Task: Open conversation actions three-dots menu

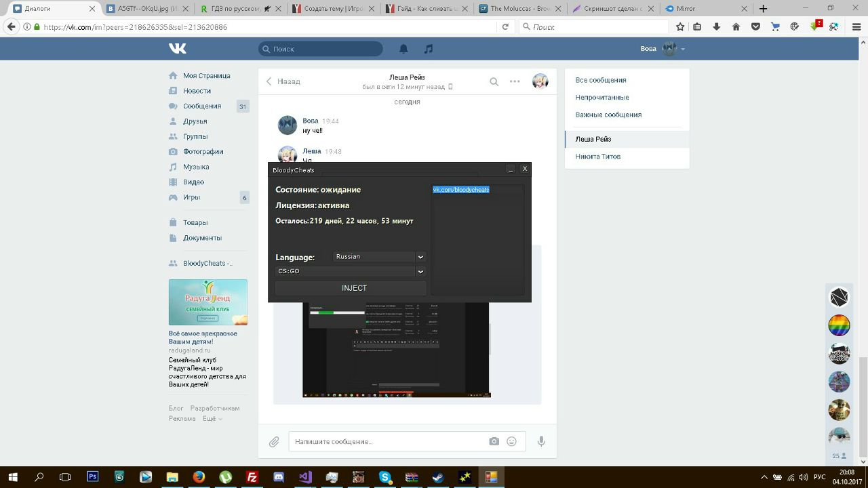Action: pyautogui.click(x=515, y=81)
